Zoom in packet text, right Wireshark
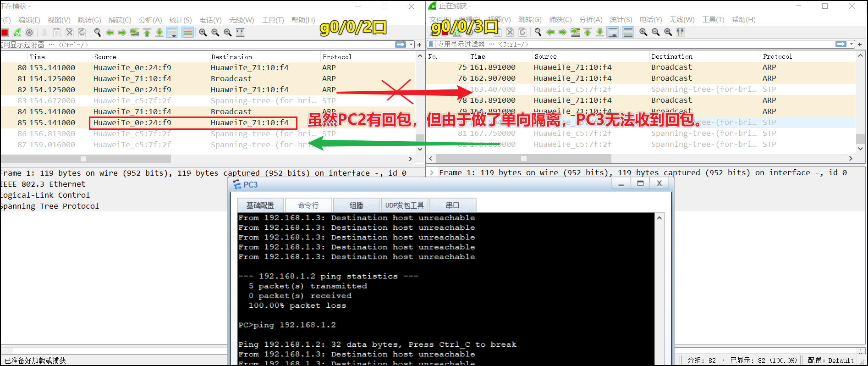 pos(643,32)
